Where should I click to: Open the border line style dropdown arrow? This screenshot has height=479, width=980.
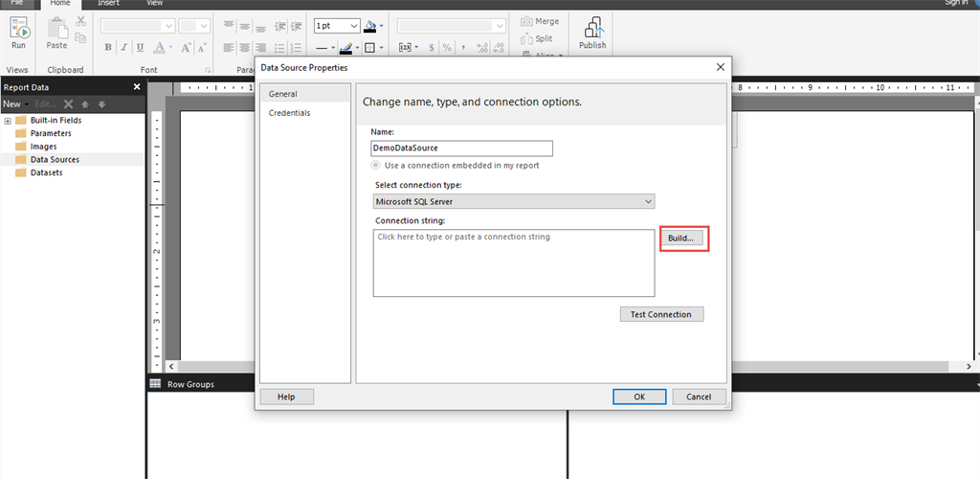(333, 48)
